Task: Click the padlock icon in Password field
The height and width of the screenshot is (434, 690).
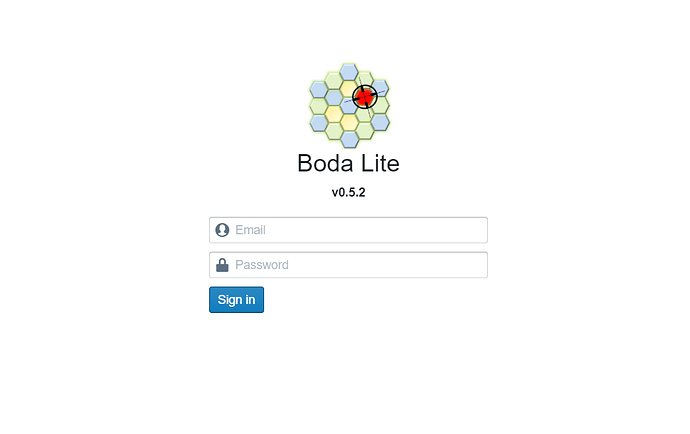Action: click(x=222, y=265)
